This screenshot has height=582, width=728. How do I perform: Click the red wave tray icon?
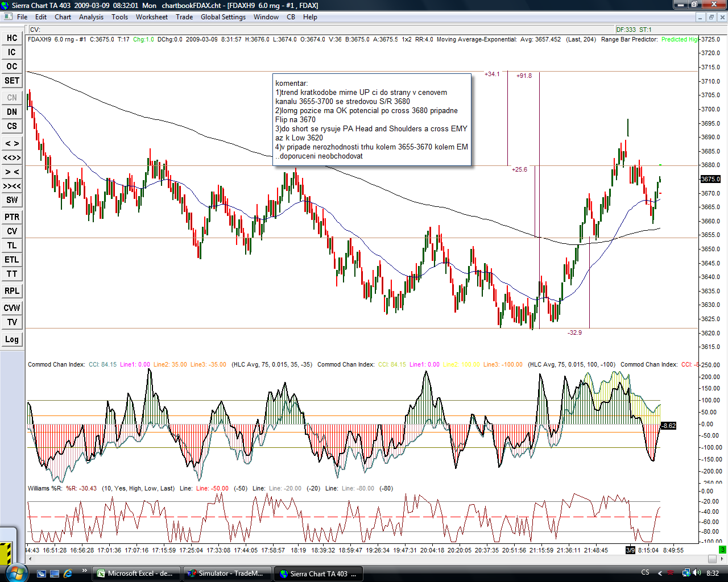pyautogui.click(x=671, y=573)
